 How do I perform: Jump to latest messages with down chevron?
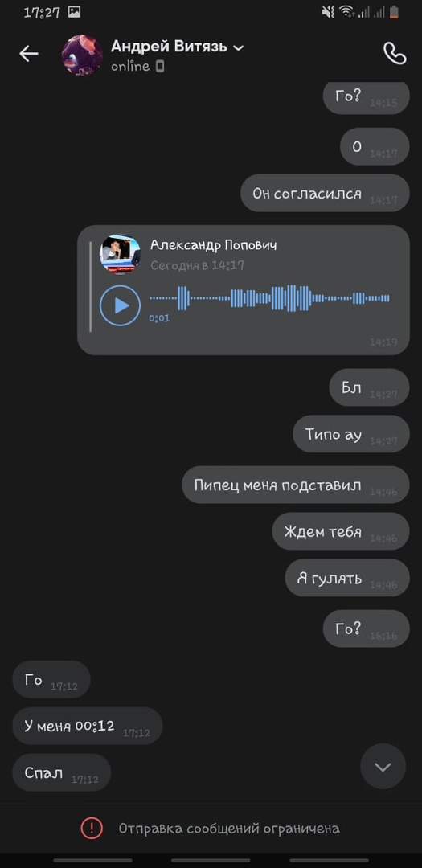pos(383,767)
